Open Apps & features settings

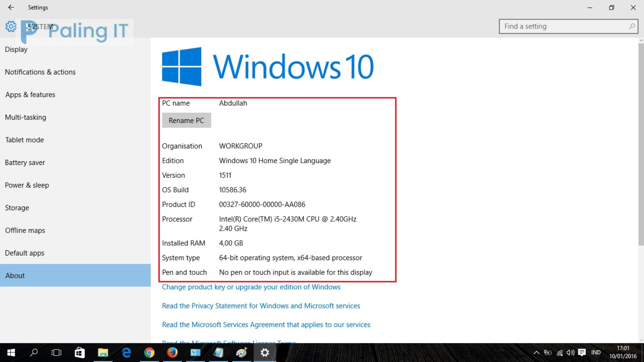[x=75, y=95]
